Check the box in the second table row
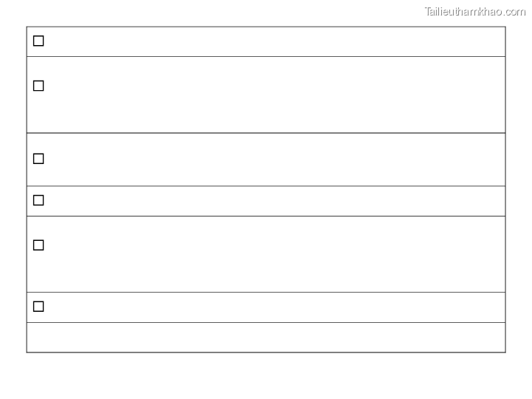Viewport: 532px width, 399px height. (x=38, y=86)
